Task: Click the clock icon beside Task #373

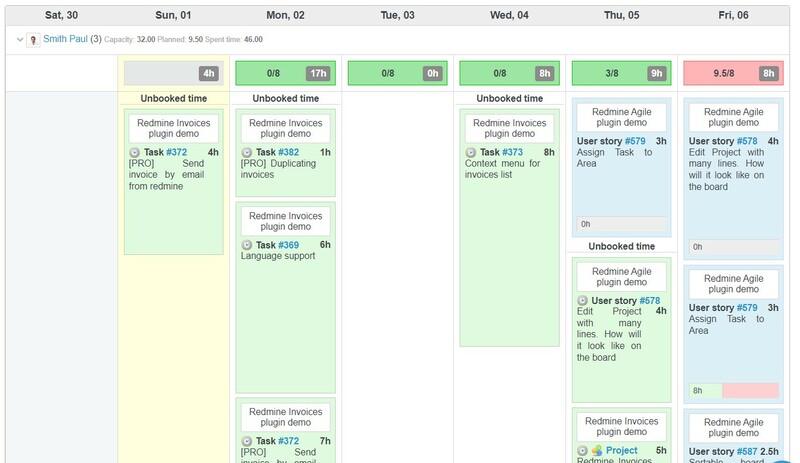Action: pos(471,152)
